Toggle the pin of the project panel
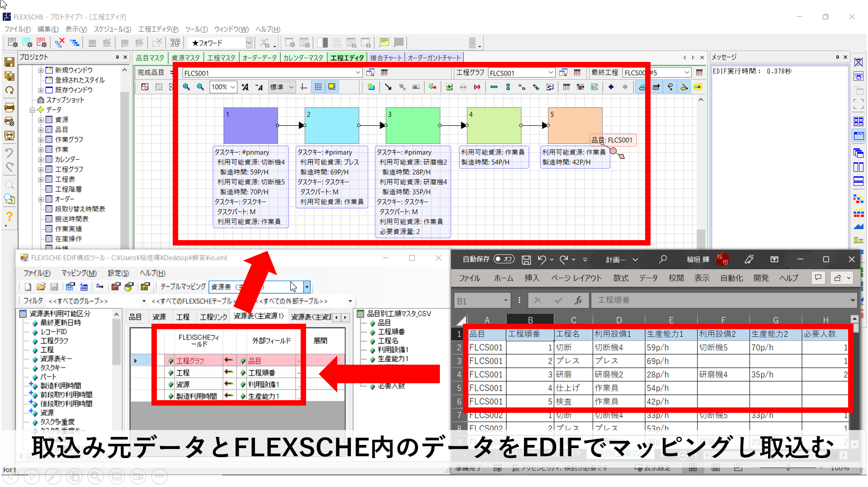 pos(117,57)
